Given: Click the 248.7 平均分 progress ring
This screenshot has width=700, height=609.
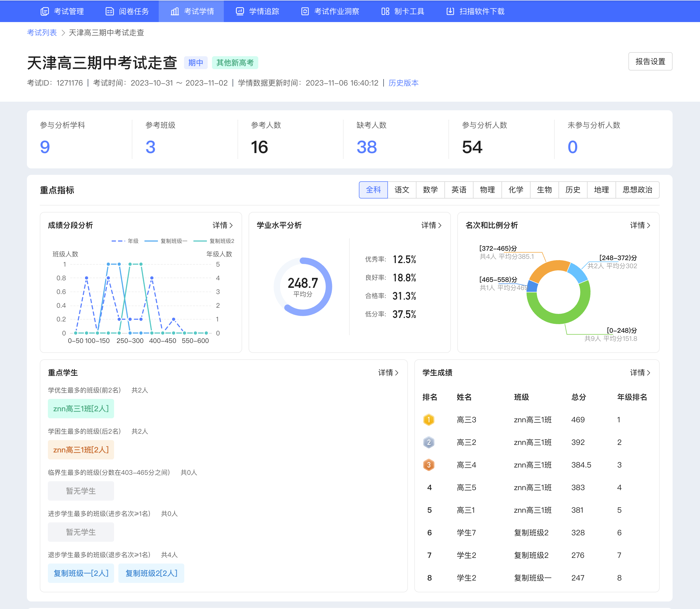Looking at the screenshot, I should click(303, 286).
